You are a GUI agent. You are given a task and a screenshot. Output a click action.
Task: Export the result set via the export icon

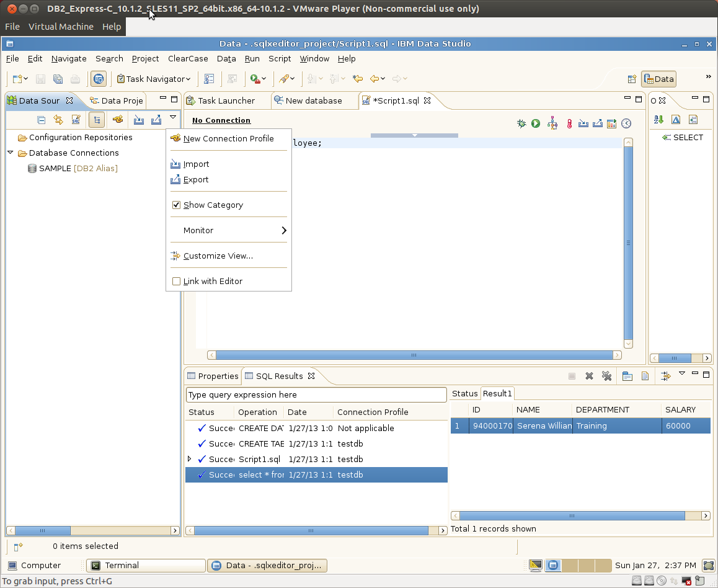pos(597,123)
